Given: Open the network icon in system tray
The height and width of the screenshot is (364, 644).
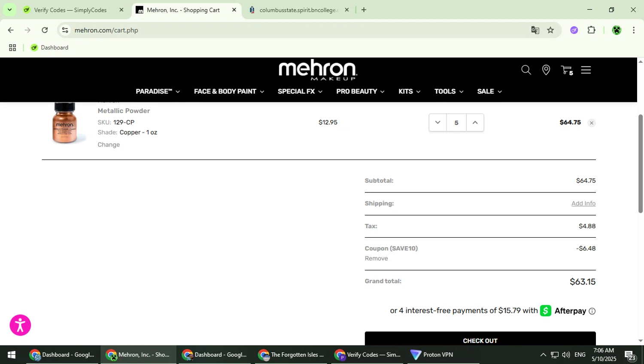Looking at the screenshot, I should coord(555,355).
